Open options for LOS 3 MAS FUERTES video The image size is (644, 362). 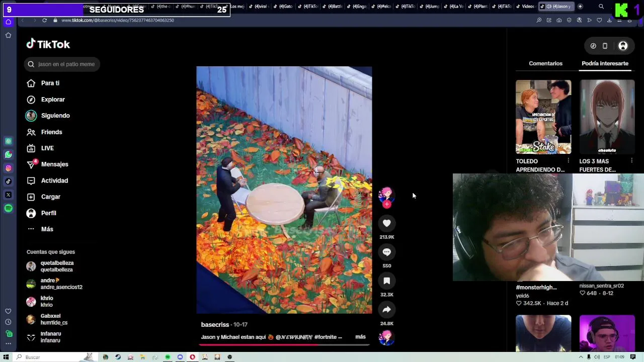[631, 161]
